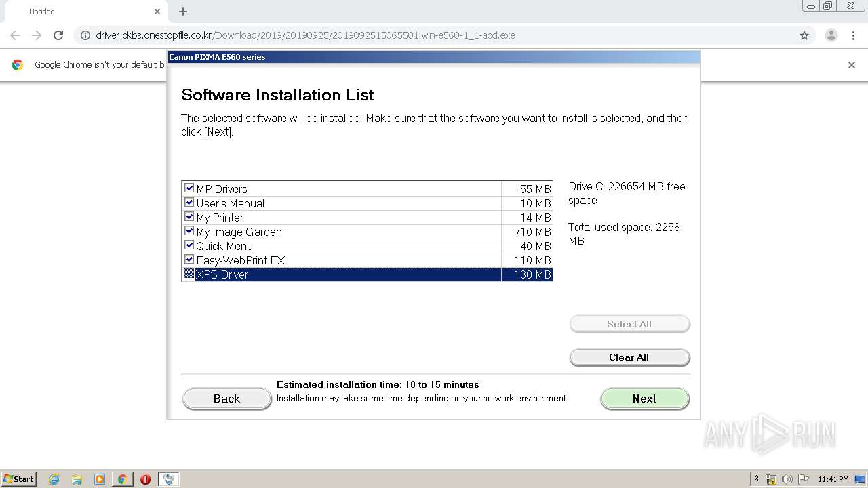Click the 130 MB size cell
This screenshot has width=868, height=488.
click(x=527, y=274)
